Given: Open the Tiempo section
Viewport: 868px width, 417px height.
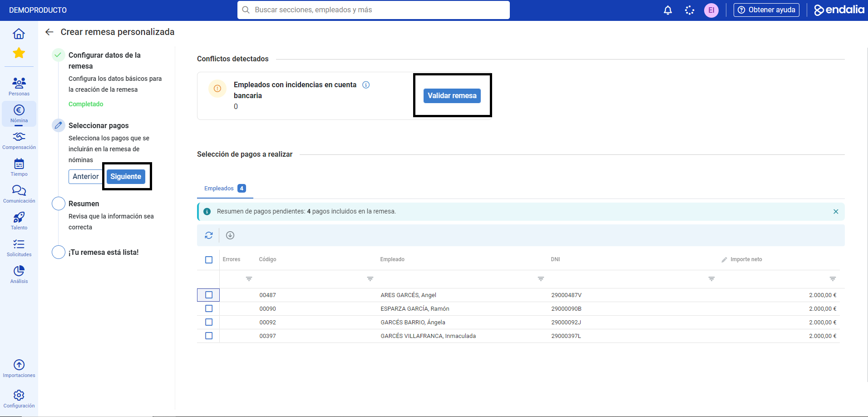Looking at the screenshot, I should pos(19,167).
